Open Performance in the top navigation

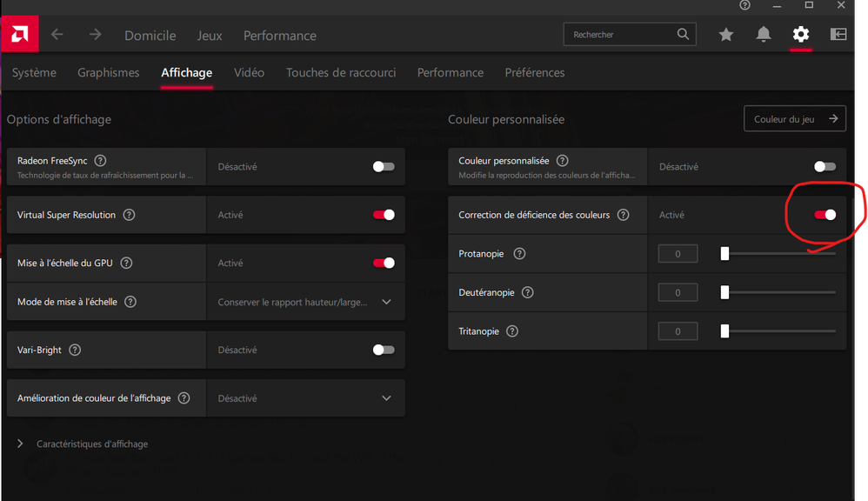pyautogui.click(x=279, y=36)
